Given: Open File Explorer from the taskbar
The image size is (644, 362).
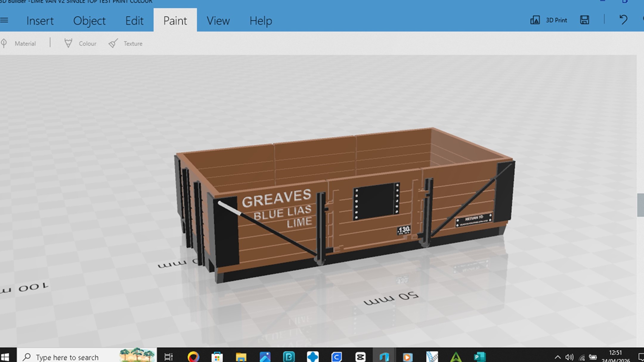Looking at the screenshot, I should pyautogui.click(x=241, y=357).
